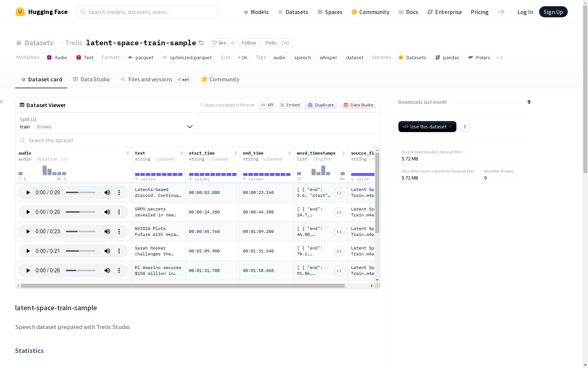
Task: Click the Sign Up button
Action: pyautogui.click(x=553, y=12)
